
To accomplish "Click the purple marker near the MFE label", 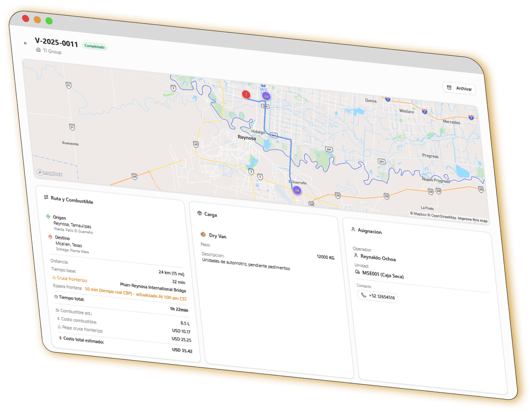I will click(x=266, y=95).
